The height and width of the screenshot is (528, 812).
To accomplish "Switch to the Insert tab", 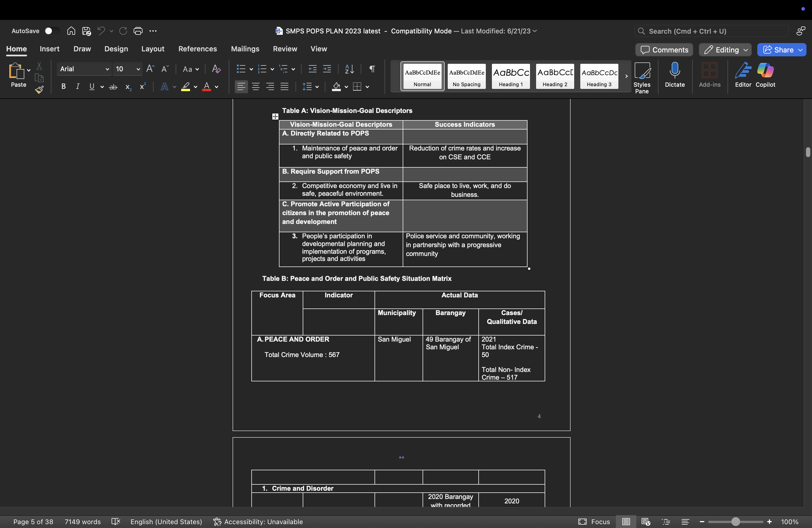I will click(x=49, y=49).
